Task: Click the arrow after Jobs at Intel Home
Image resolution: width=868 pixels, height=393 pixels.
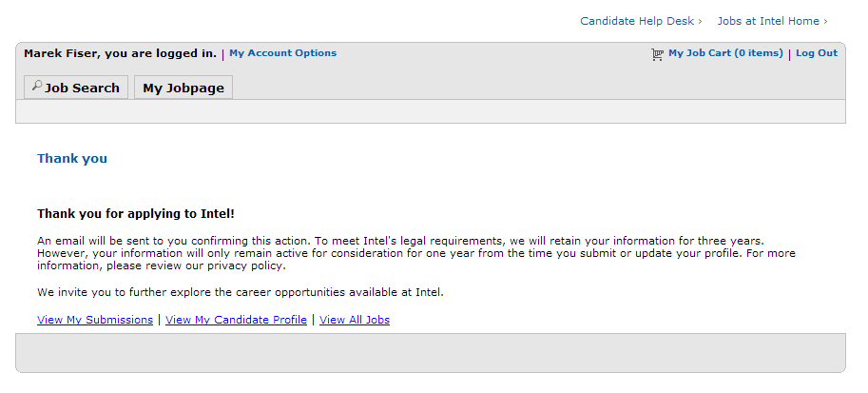Action: click(x=825, y=21)
